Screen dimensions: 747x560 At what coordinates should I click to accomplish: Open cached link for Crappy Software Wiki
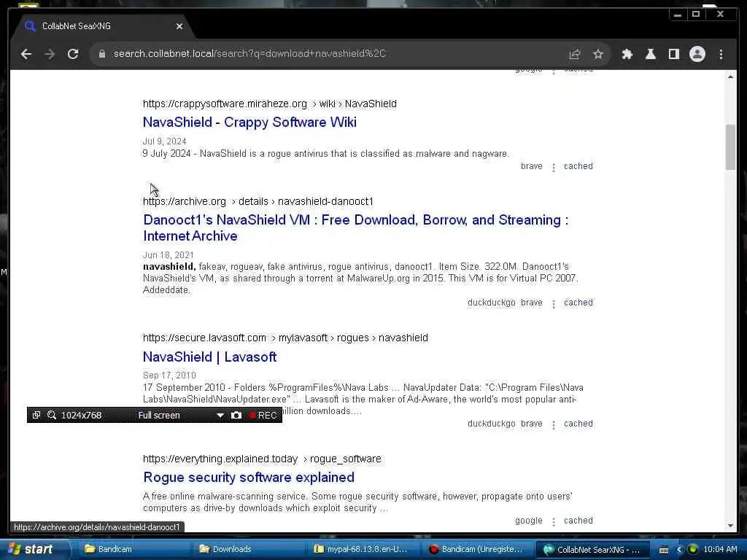[x=578, y=166]
